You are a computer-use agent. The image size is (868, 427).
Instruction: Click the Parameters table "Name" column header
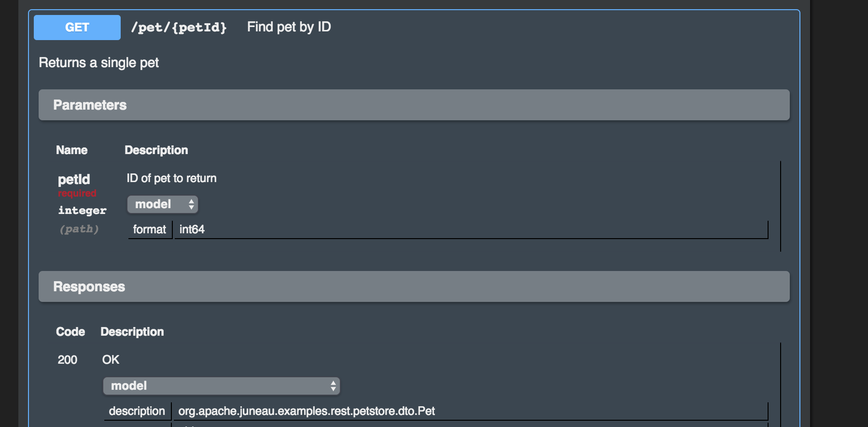coord(71,150)
